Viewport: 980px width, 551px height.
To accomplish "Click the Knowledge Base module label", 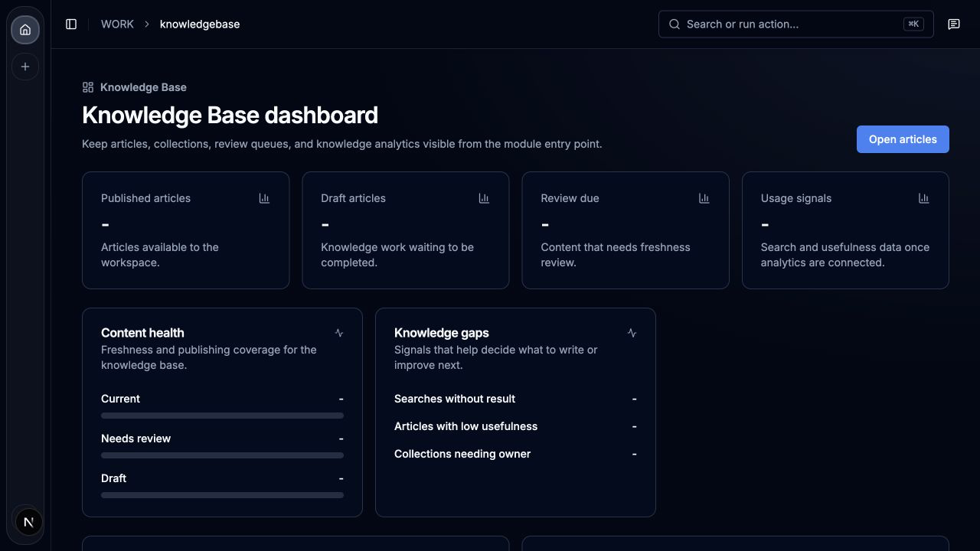I will 143,87.
